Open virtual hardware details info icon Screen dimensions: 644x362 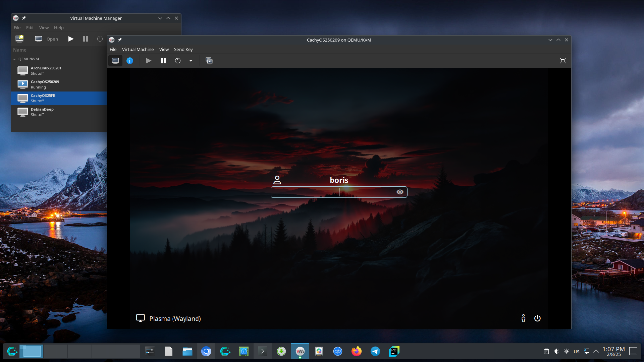(130, 61)
